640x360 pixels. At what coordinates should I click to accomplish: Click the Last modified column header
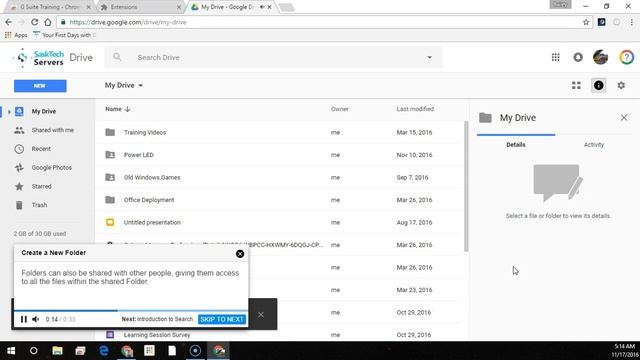(415, 109)
